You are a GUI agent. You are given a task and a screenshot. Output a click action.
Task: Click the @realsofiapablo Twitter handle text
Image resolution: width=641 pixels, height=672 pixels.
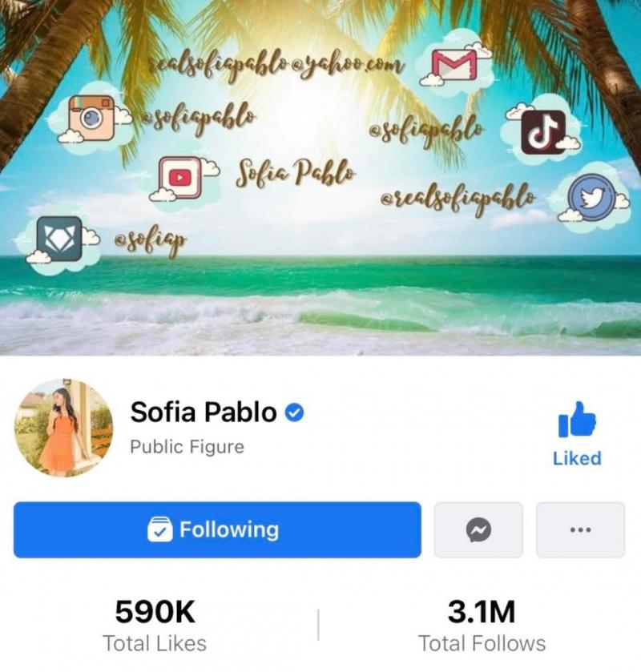tap(458, 199)
